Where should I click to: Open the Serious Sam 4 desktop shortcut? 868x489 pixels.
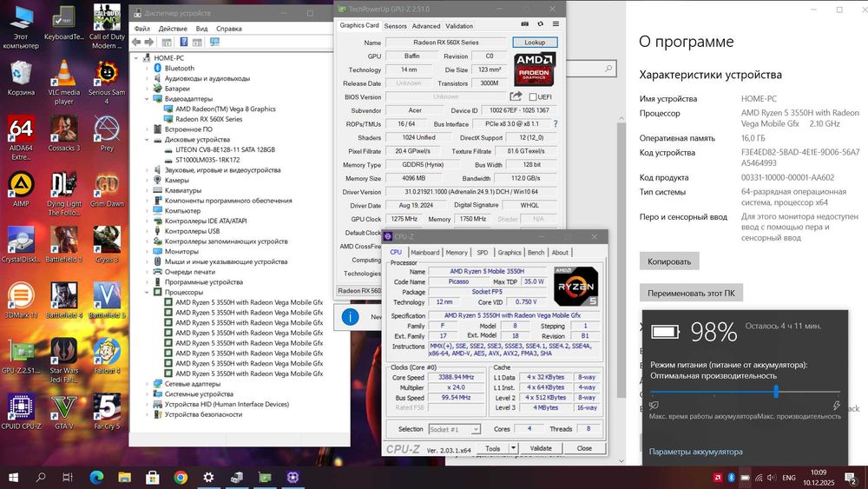(107, 83)
